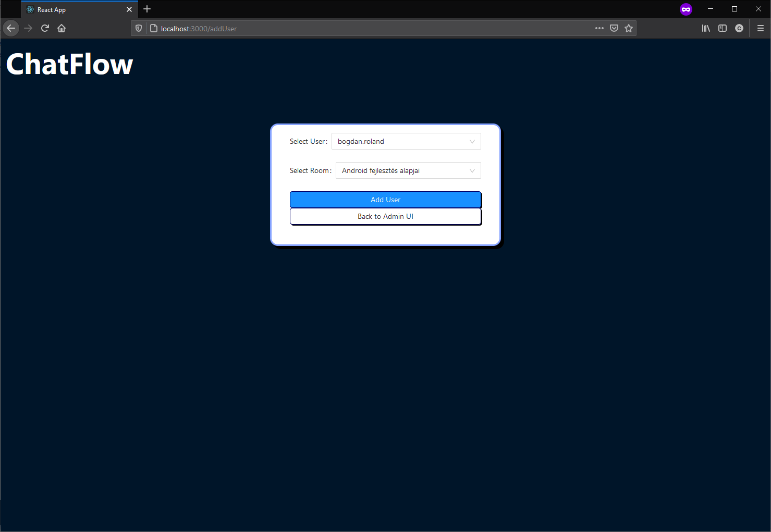Click the Select User label
Image resolution: width=771 pixels, height=532 pixels.
(x=309, y=141)
